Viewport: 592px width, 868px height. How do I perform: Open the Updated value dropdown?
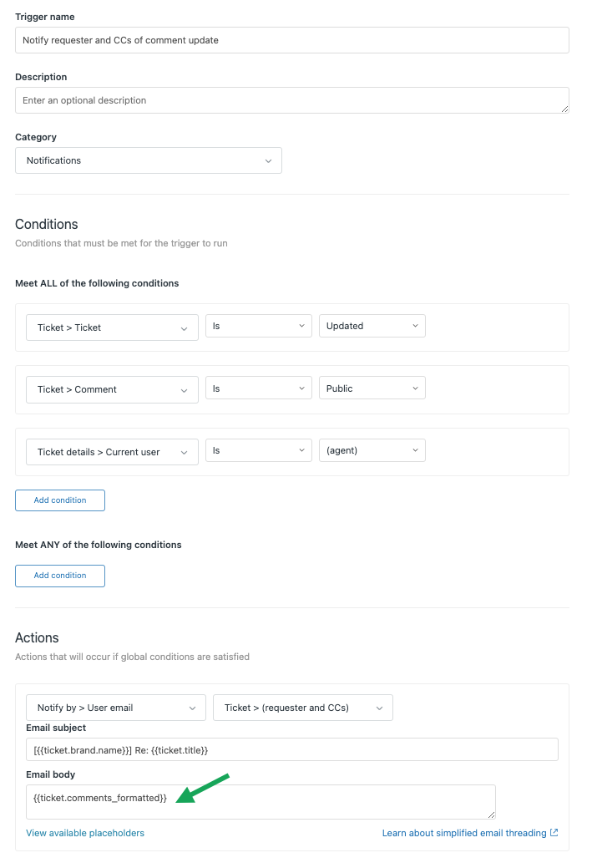coord(372,327)
